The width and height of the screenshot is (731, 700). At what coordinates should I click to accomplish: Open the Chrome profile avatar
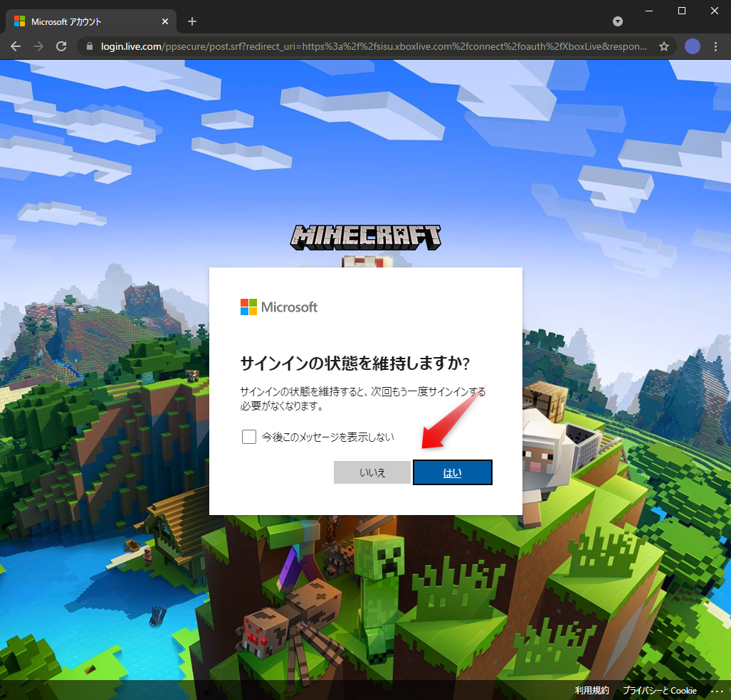coord(692,46)
